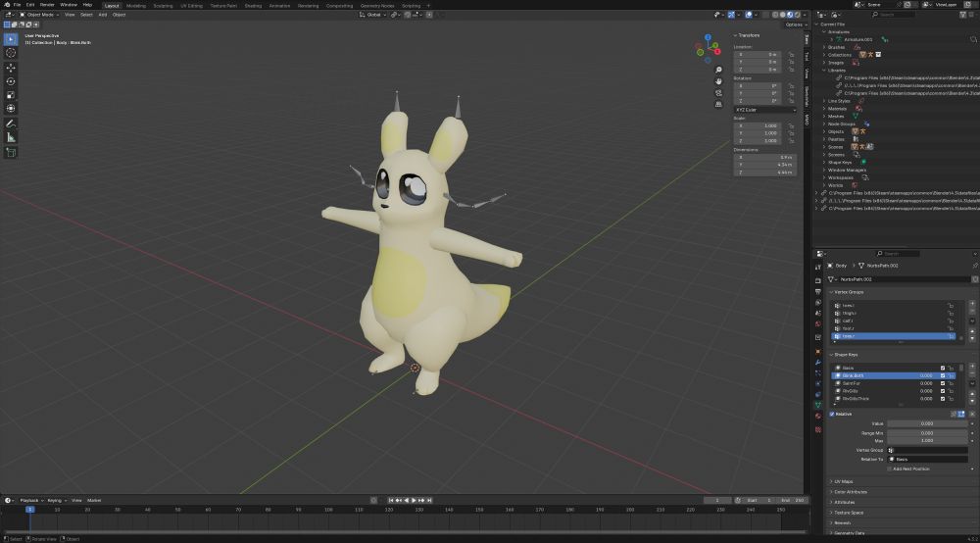Adjust the Range Min slider
Viewport: 980px width, 543px height.
click(x=927, y=433)
